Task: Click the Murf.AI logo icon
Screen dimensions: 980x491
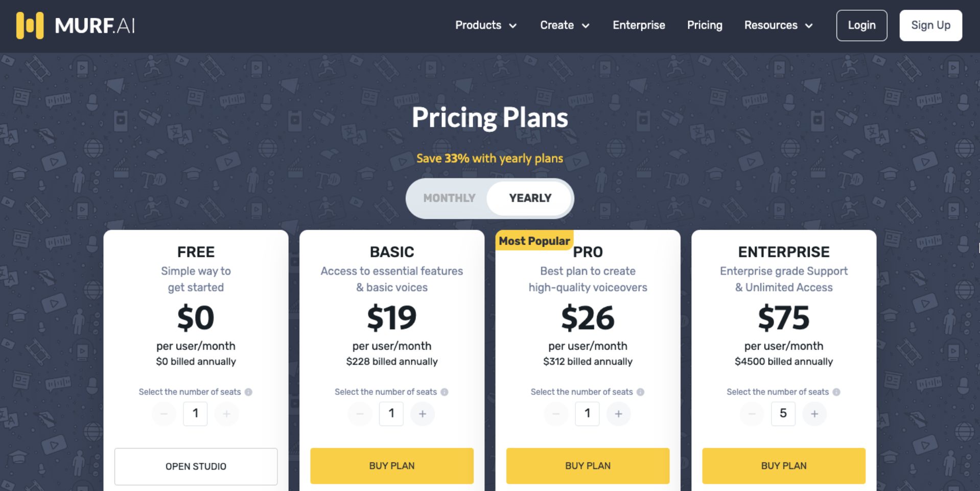Action: click(x=30, y=26)
